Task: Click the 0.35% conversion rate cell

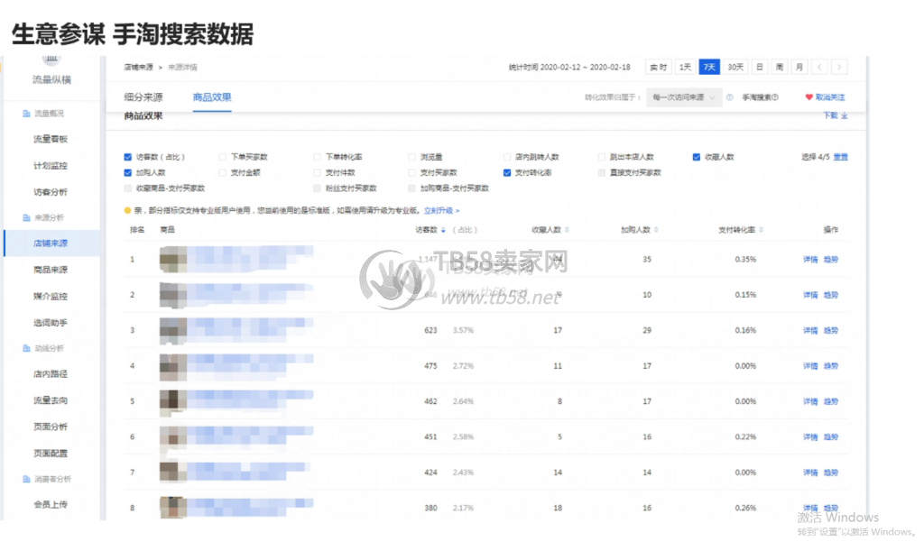Action: pos(745,260)
